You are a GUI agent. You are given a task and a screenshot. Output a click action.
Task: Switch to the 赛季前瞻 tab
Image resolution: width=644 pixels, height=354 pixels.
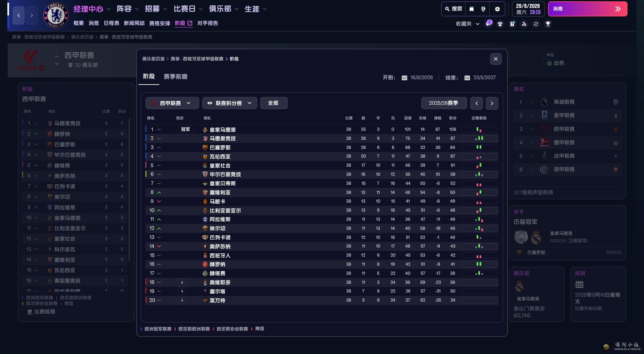click(x=175, y=77)
